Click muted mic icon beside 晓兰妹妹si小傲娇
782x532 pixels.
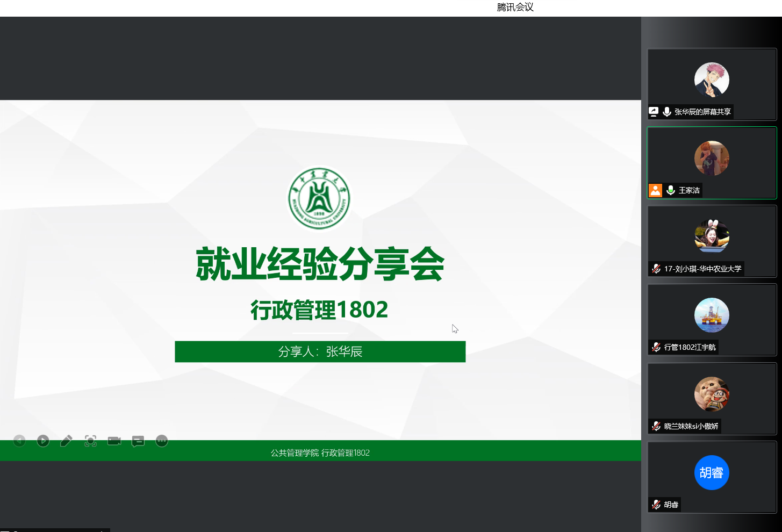656,426
